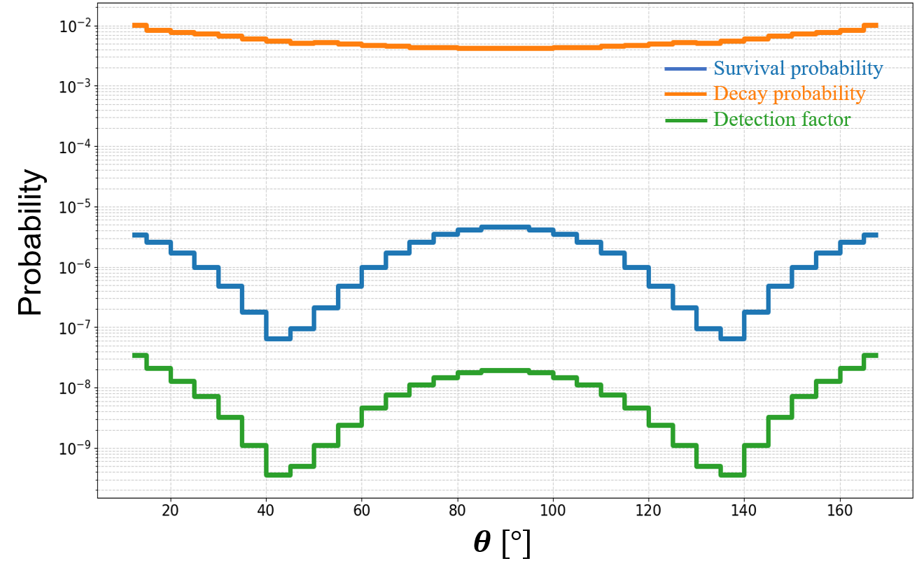Click the y-axis tick label 10⁻⁹
Viewport: 924px width, 575px height.
73,447
